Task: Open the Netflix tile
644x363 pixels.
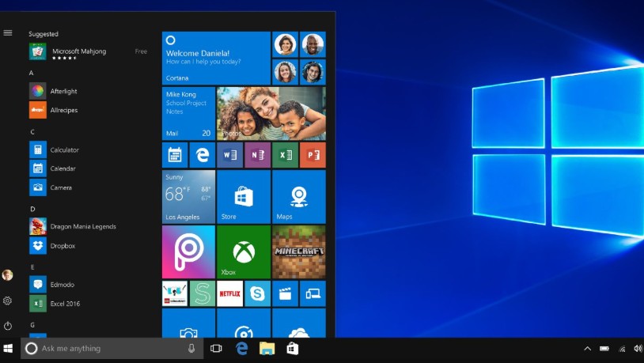Action: tap(229, 293)
